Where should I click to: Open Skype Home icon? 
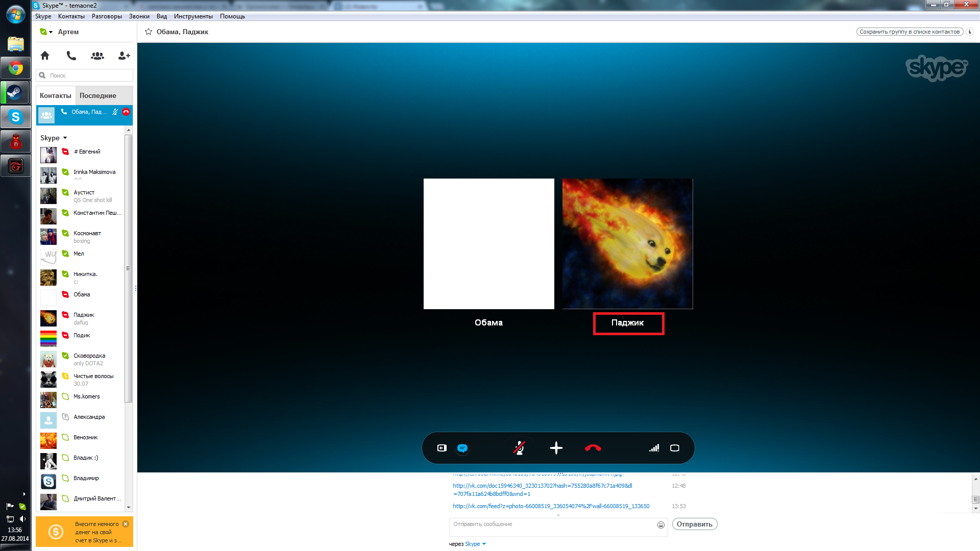[x=45, y=56]
